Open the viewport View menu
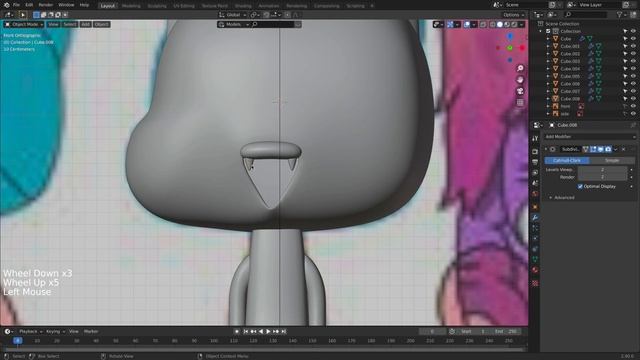The width and height of the screenshot is (640, 360). (x=53, y=24)
